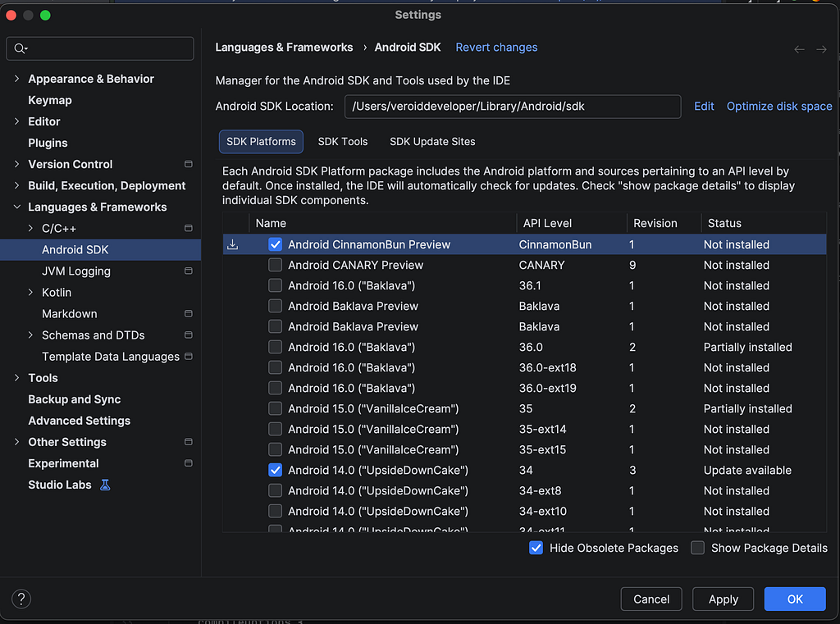Screen dimensions: 840x624
Task: Click the search magnifier icon in settings
Action: tap(21, 48)
